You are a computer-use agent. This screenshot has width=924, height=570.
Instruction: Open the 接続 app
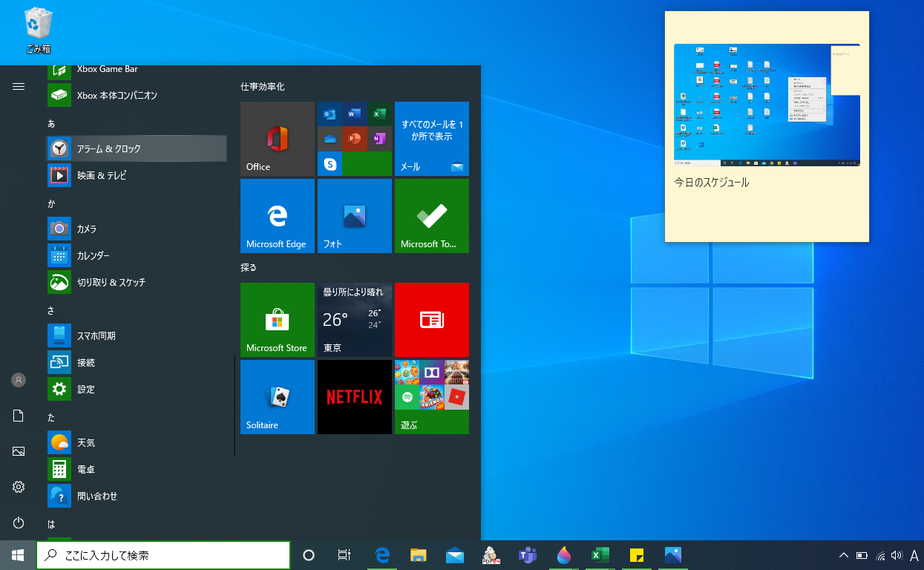tap(137, 362)
